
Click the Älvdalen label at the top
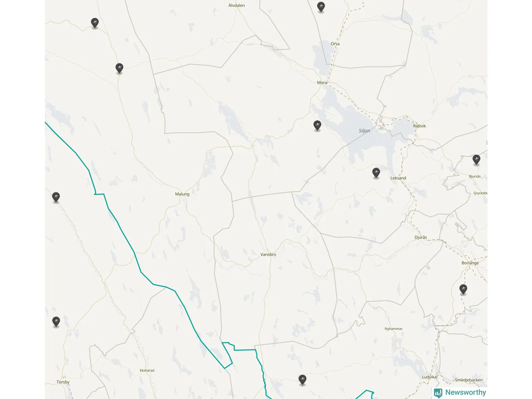[x=236, y=5]
